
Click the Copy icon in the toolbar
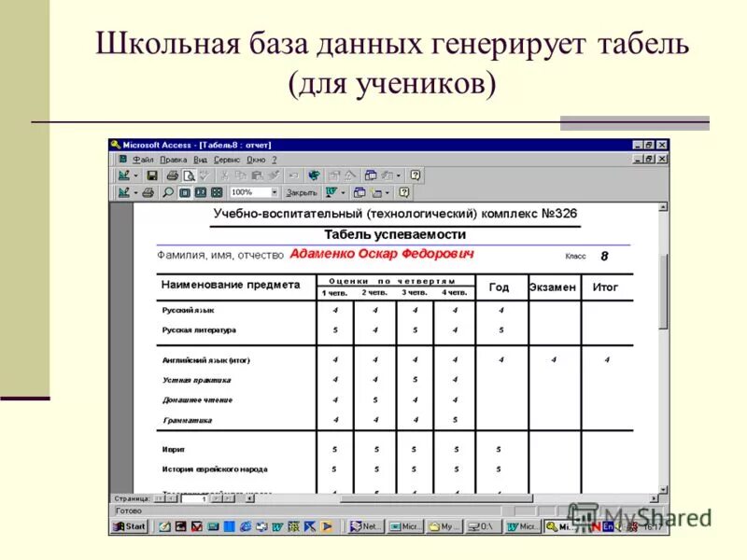pyautogui.click(x=241, y=175)
